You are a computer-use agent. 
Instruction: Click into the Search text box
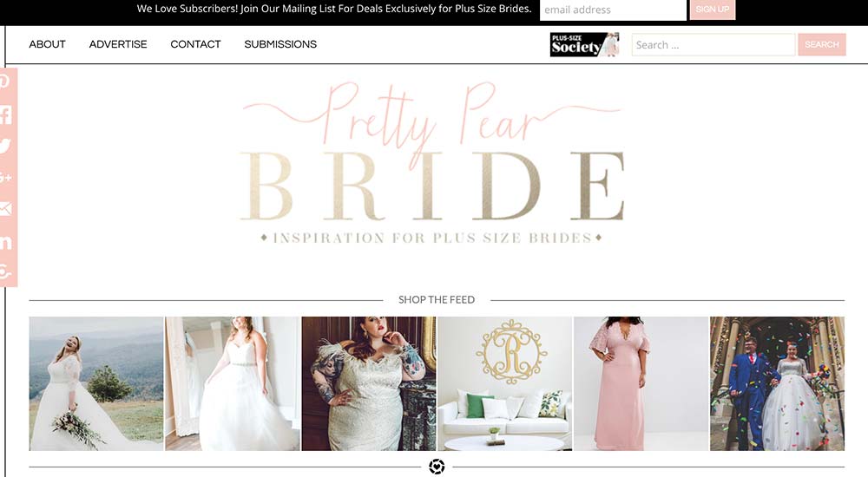(x=713, y=45)
